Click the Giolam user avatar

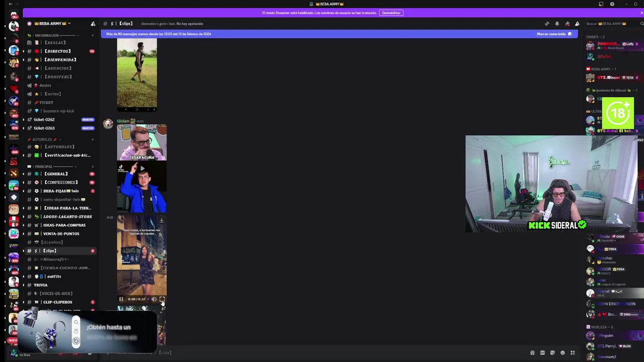coord(108,124)
